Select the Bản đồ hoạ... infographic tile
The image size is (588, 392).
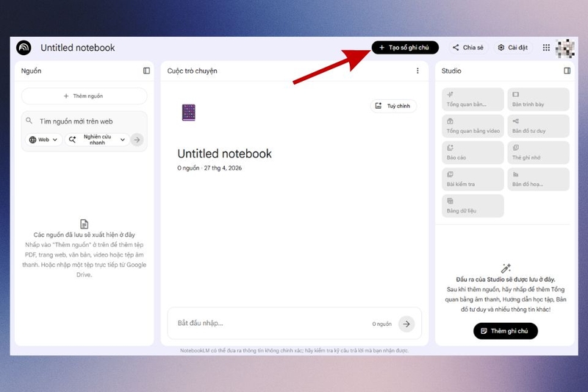539,179
